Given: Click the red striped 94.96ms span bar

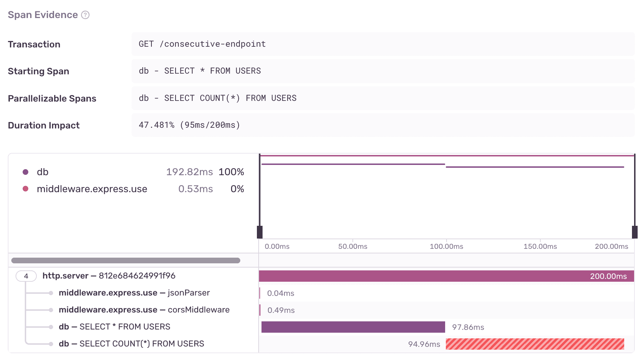Looking at the screenshot, I should [535, 344].
